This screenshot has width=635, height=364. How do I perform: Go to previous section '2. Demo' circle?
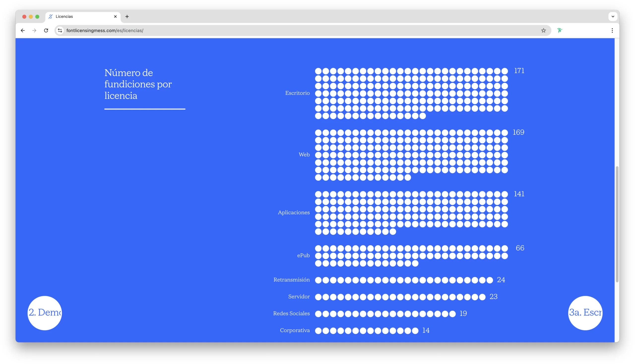coord(45,313)
